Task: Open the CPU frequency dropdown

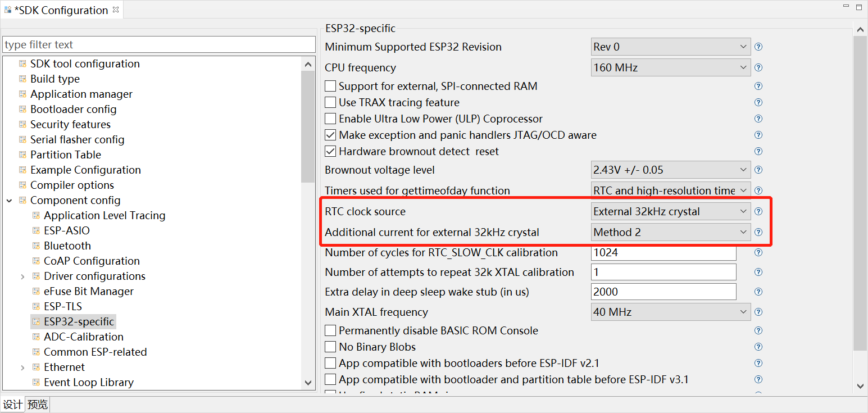Action: (x=671, y=67)
